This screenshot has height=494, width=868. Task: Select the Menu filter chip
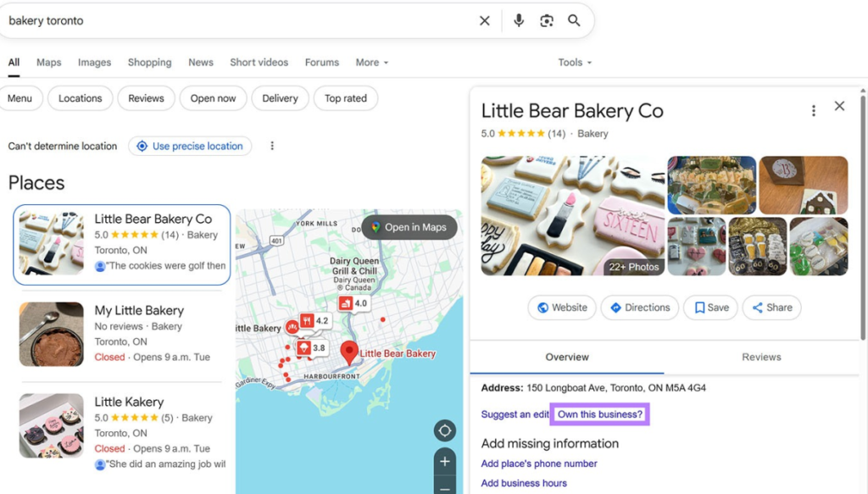20,98
